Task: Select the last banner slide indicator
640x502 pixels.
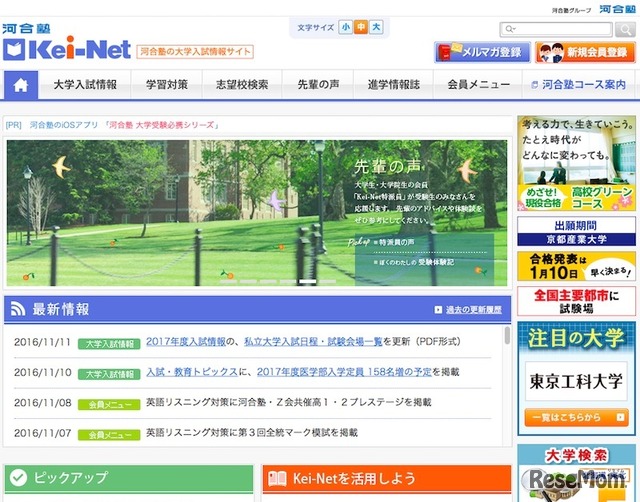Action: pyautogui.click(x=327, y=282)
